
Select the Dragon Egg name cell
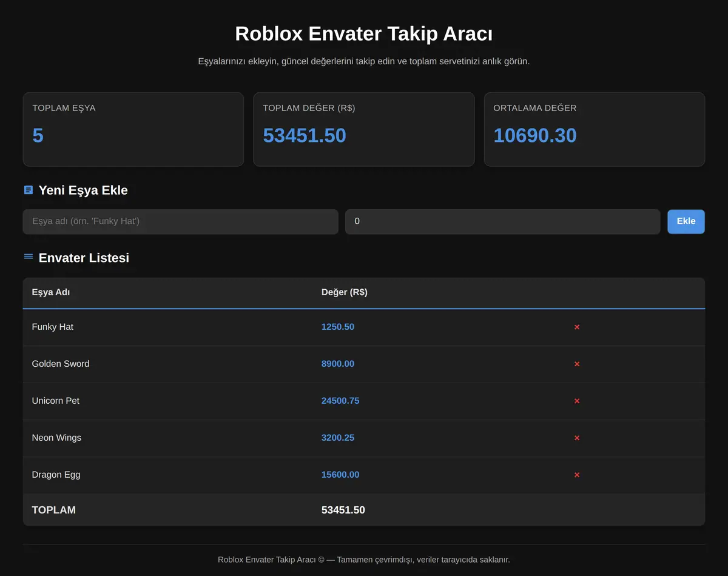coord(56,475)
